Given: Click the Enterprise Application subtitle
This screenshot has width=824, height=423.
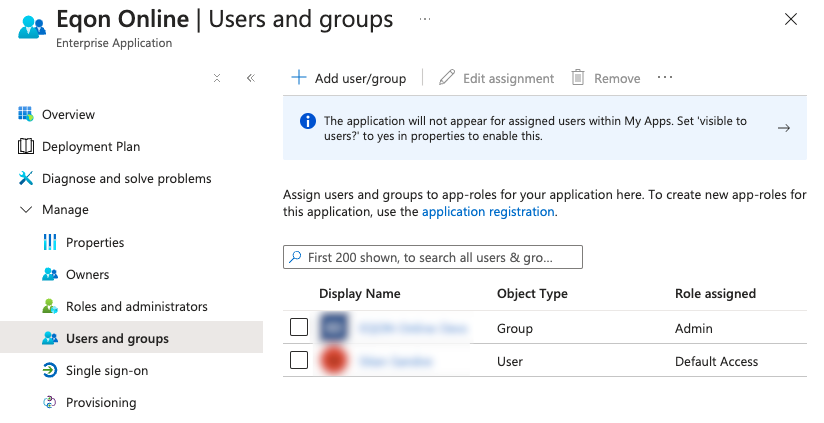Looking at the screenshot, I should 114,43.
